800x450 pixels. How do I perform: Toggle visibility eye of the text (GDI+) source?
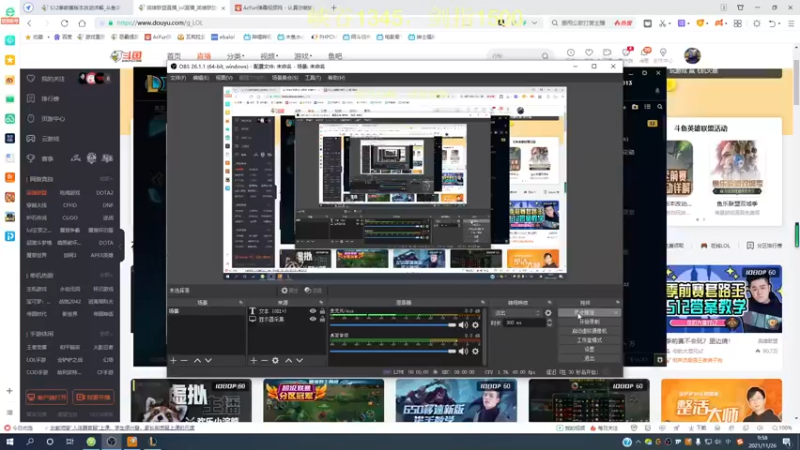point(313,311)
